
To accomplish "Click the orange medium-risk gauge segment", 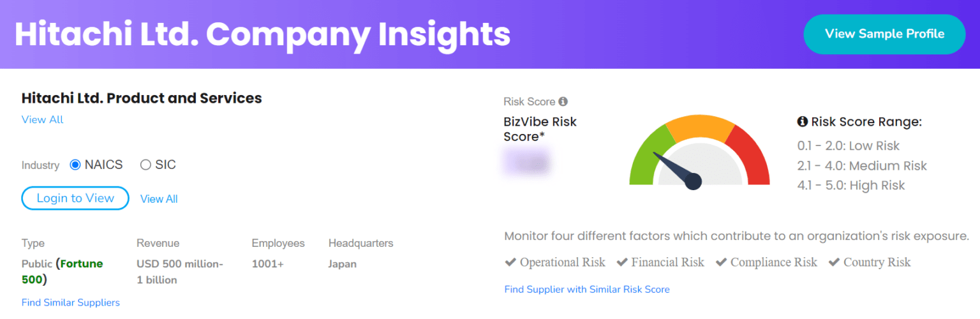I will click(700, 127).
